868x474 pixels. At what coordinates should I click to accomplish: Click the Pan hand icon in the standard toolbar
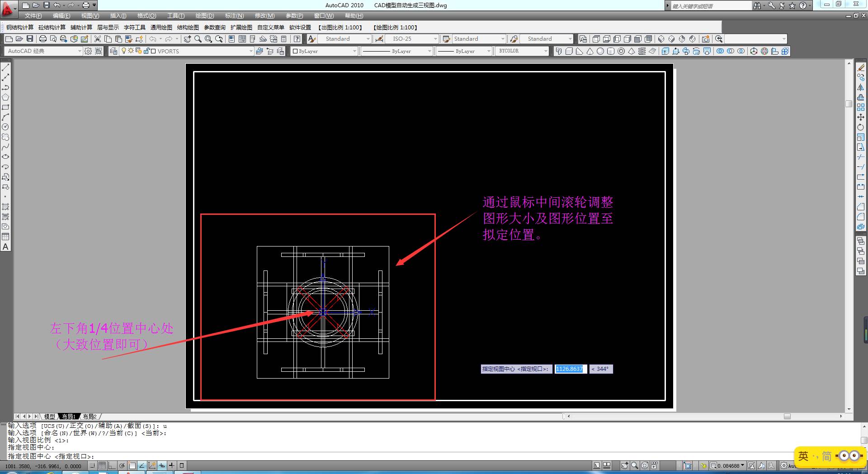coord(187,39)
